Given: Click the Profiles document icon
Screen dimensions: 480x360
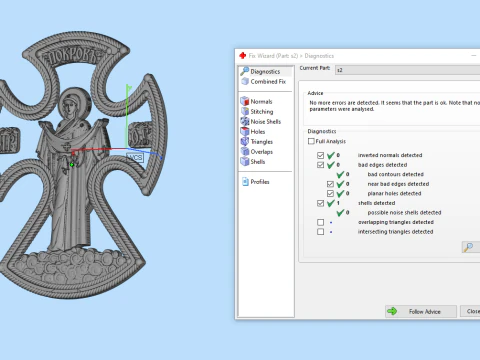Looking at the screenshot, I should pos(245,181).
